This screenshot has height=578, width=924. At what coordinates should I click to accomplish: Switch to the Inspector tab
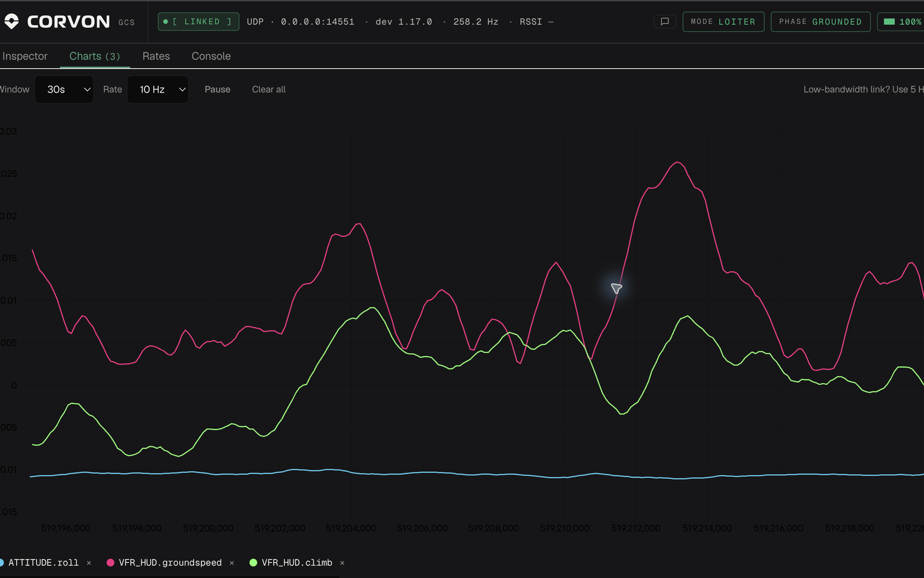(x=25, y=56)
